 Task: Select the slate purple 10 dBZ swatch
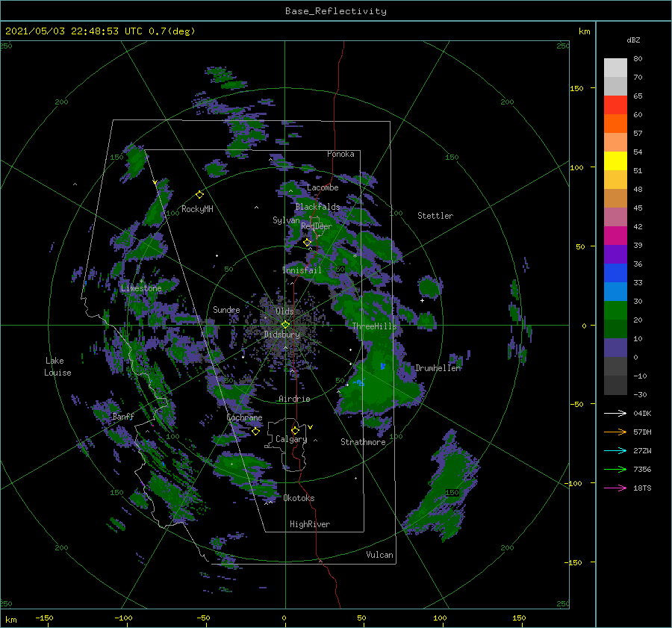pyautogui.click(x=615, y=348)
